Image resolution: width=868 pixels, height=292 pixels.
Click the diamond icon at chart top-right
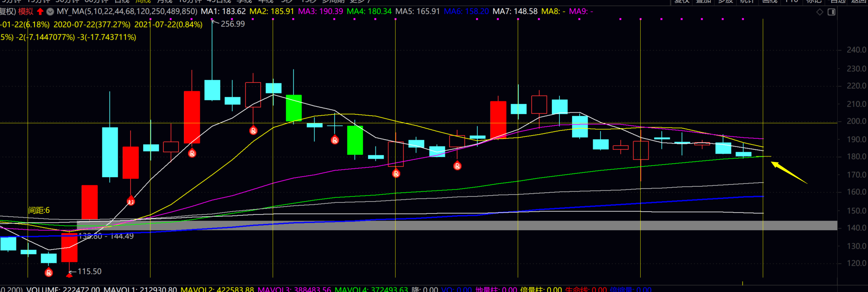tap(820, 12)
